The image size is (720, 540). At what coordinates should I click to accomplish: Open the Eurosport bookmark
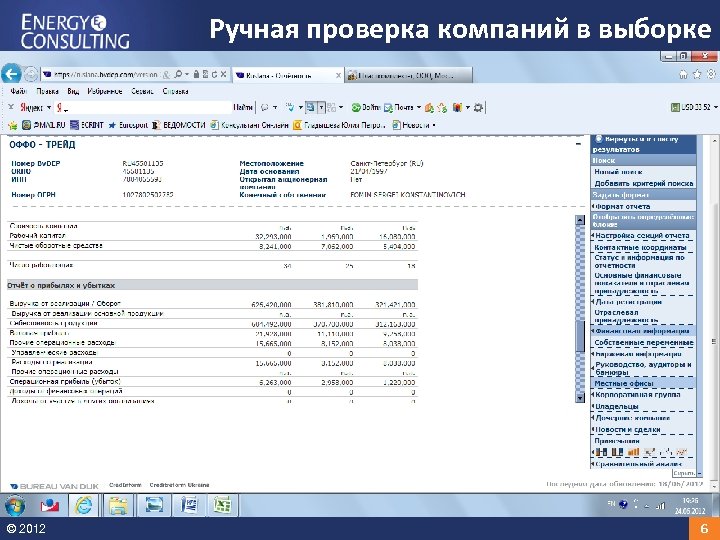pyautogui.click(x=128, y=125)
